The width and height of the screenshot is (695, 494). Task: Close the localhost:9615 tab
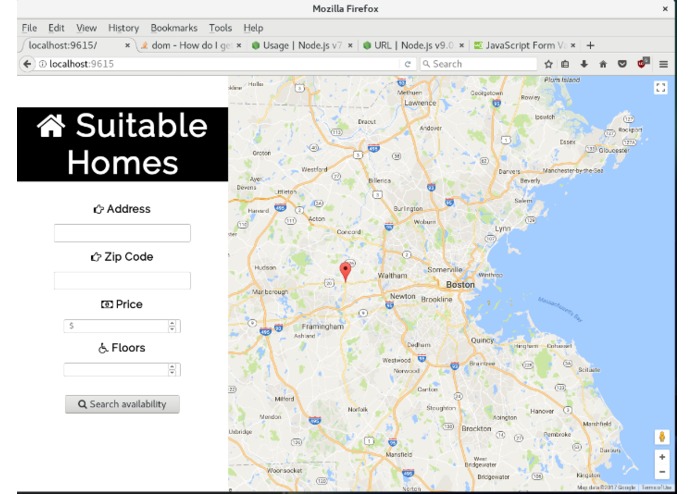coord(127,45)
